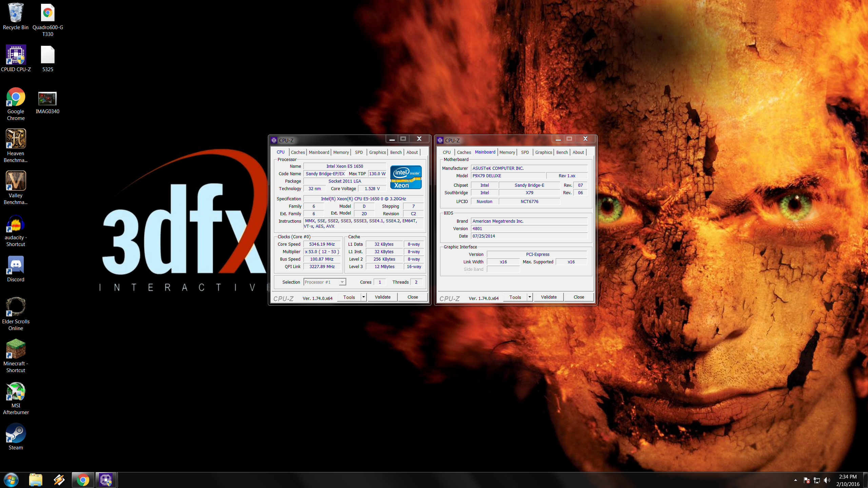Screen dimensions: 868x488
Task: Select Bench tab in left CPU-Z window
Action: pyautogui.click(x=396, y=152)
